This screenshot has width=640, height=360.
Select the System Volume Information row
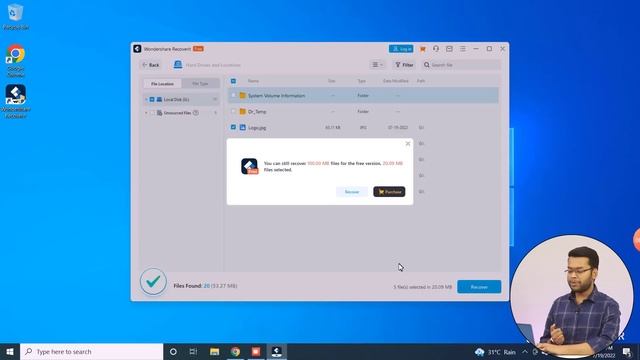(x=363, y=95)
